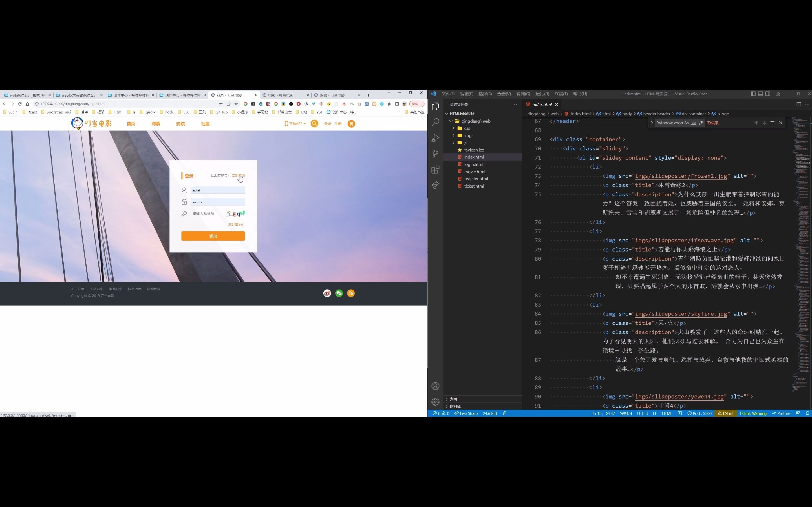Click the 立即注册 link above the login form

coord(239,175)
